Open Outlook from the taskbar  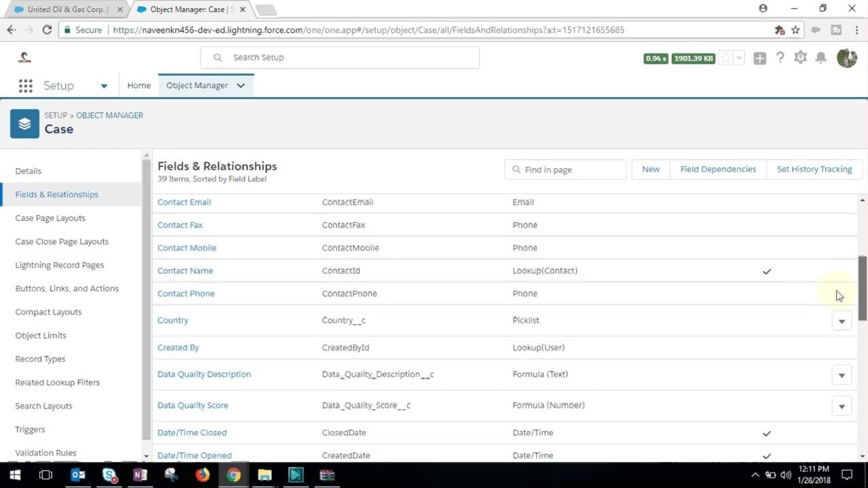point(78,475)
